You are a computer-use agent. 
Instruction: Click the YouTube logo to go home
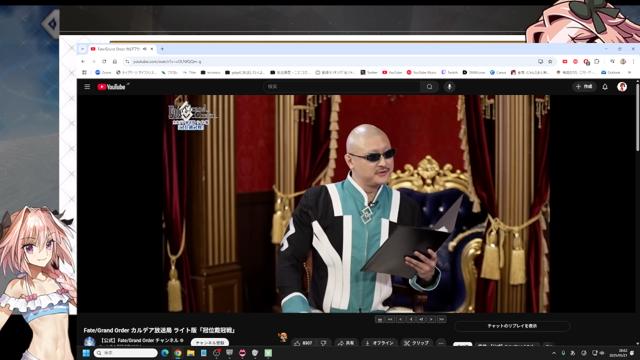pos(112,87)
